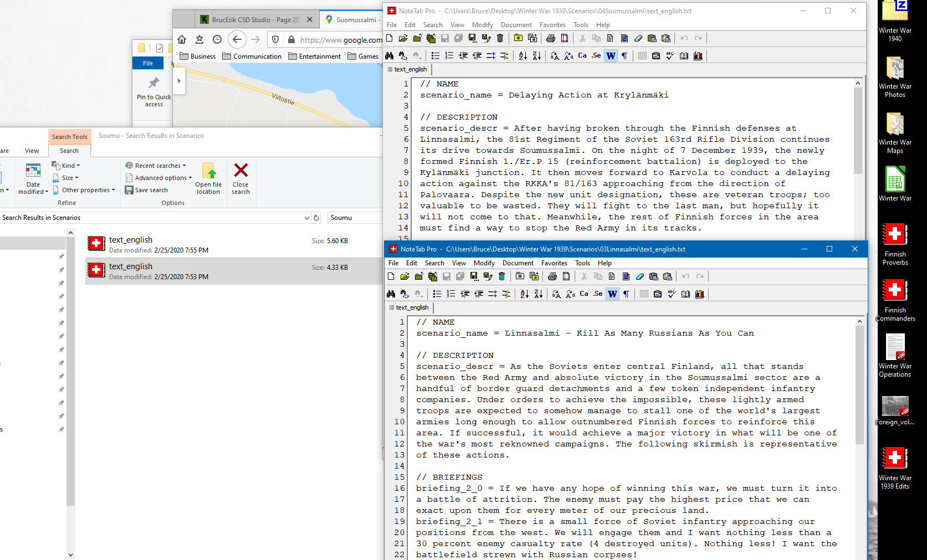Click Find binoculars icon in the Linnasalmi NoteTab window
Screen dimensions: 927x560
tap(391, 294)
